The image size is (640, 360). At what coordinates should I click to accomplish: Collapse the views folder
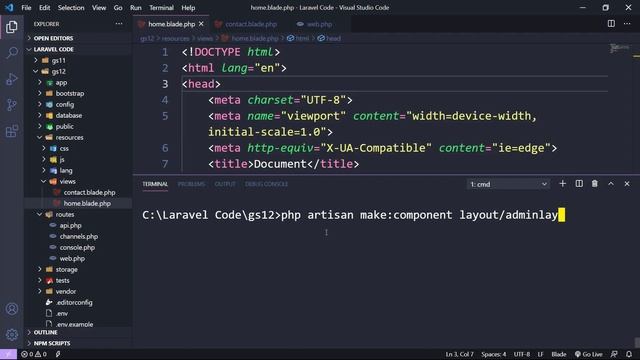point(78,181)
